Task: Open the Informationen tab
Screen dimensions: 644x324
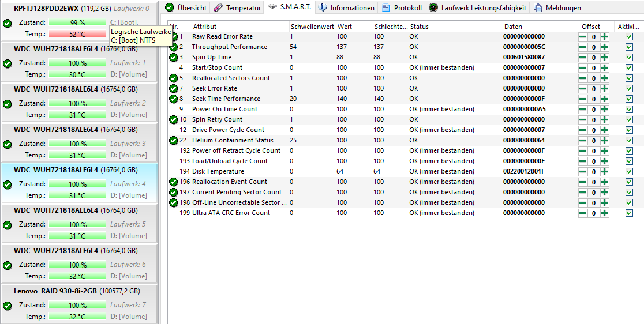Action: pyautogui.click(x=346, y=8)
